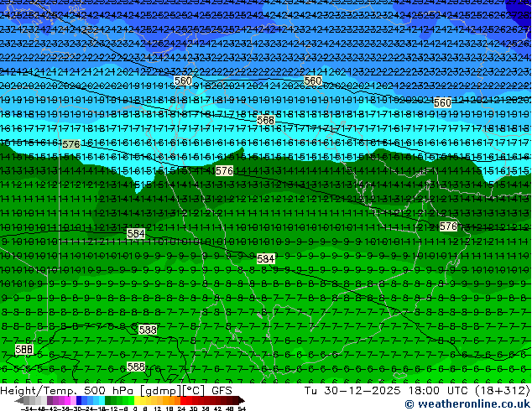532x411 pixels.
Task: Pick the yellow 0°C swatch in legend
Action: pyautogui.click(x=138, y=400)
